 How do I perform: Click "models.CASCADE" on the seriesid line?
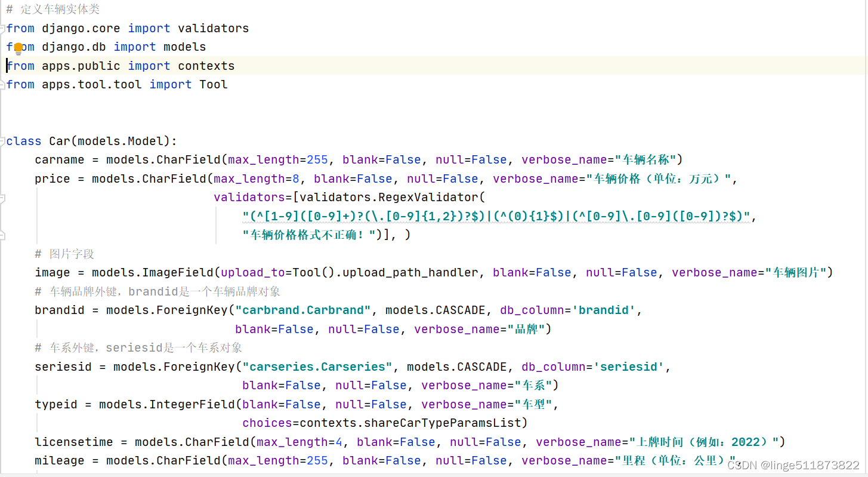457,367
